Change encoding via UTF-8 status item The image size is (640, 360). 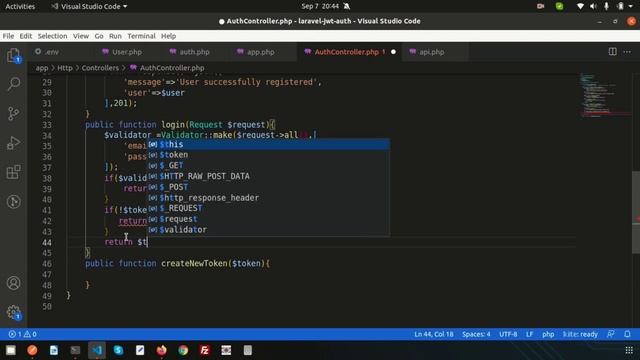[x=508, y=334]
